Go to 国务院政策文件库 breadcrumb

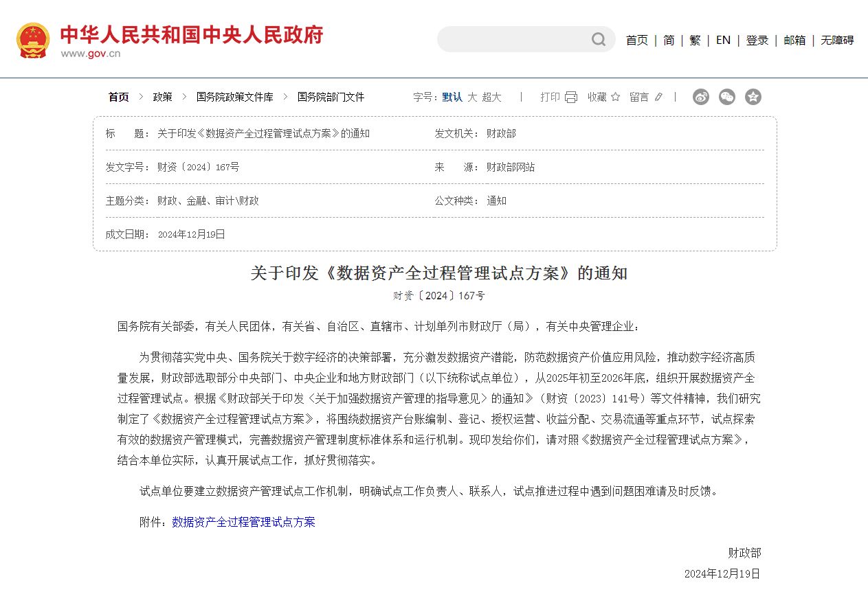(234, 98)
